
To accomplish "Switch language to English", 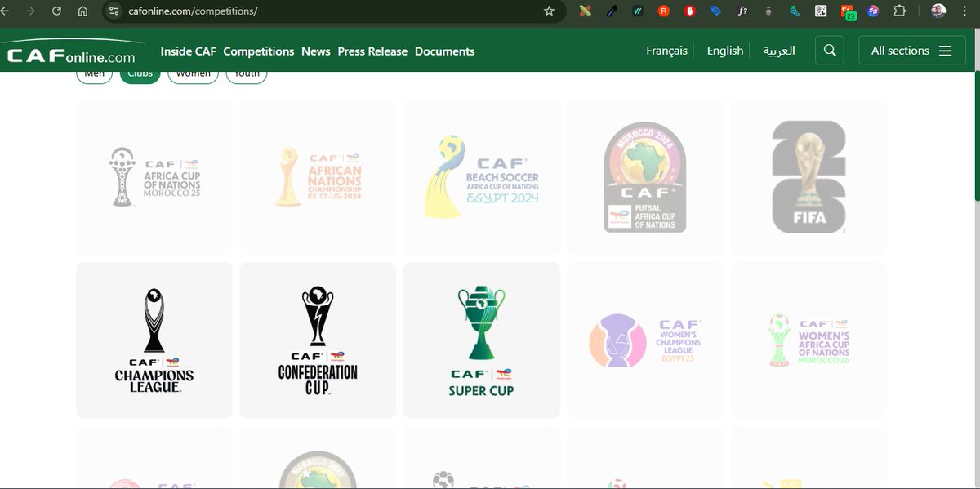I will (x=725, y=51).
